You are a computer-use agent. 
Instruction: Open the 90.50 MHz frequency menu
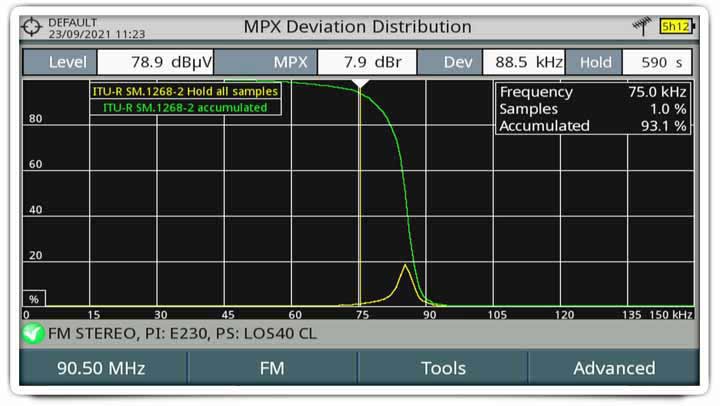click(101, 368)
